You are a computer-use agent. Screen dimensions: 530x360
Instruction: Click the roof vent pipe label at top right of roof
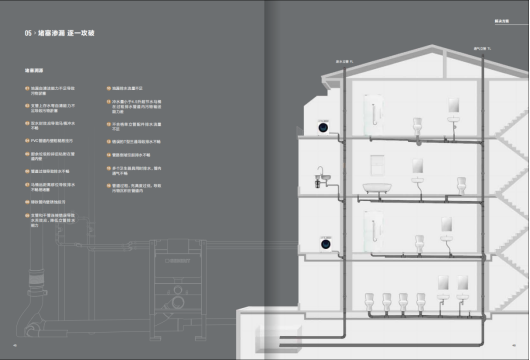482,49
